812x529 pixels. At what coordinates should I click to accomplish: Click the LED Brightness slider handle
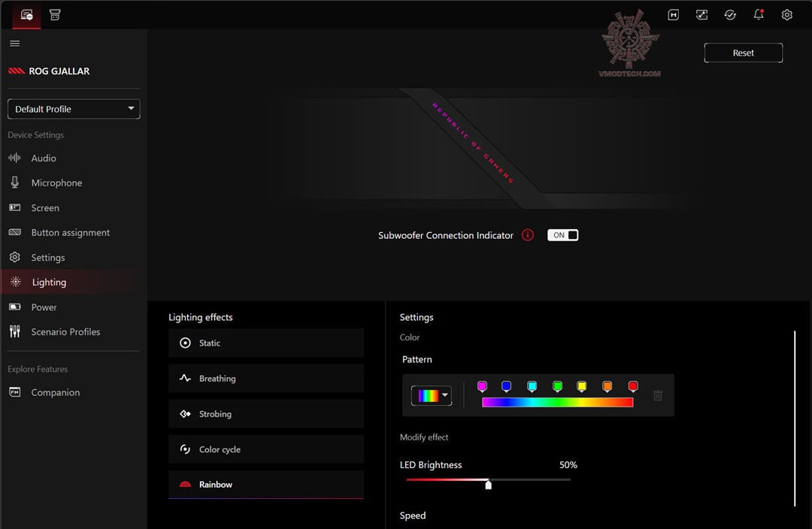(x=489, y=484)
